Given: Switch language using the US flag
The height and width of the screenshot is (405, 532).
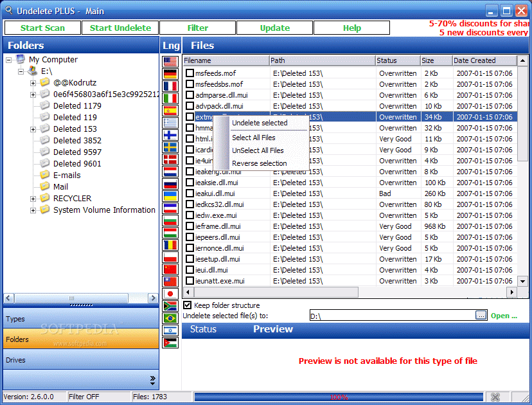Looking at the screenshot, I should pyautogui.click(x=170, y=62).
